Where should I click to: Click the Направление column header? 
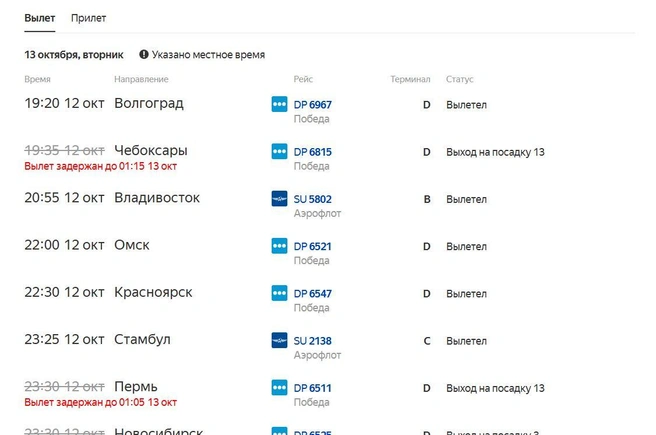tap(141, 79)
